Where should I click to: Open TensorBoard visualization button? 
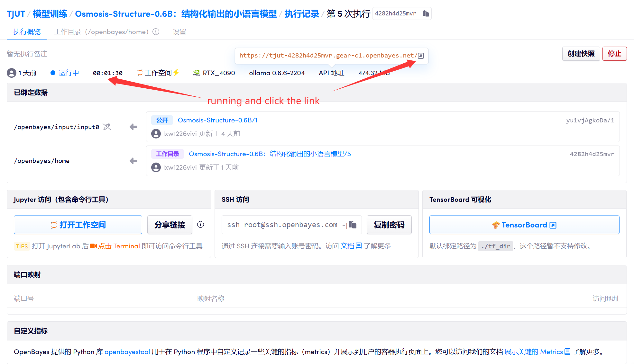click(524, 225)
